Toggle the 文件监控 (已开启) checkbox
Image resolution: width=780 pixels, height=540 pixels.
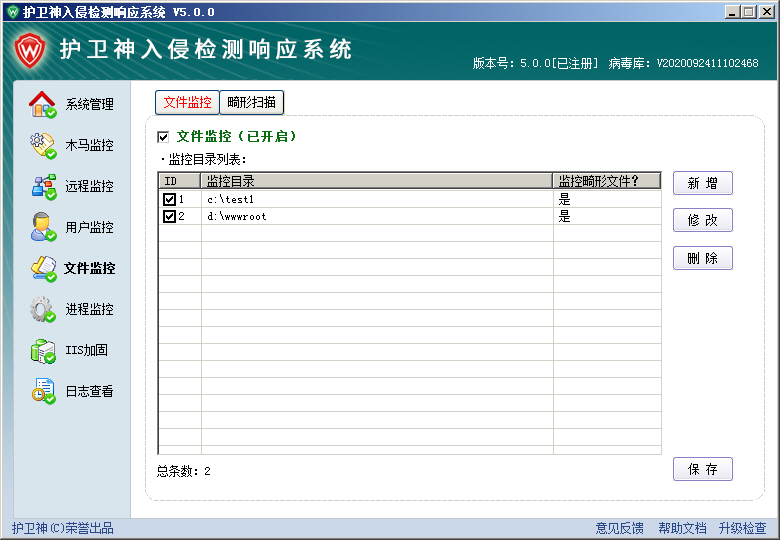click(163, 136)
